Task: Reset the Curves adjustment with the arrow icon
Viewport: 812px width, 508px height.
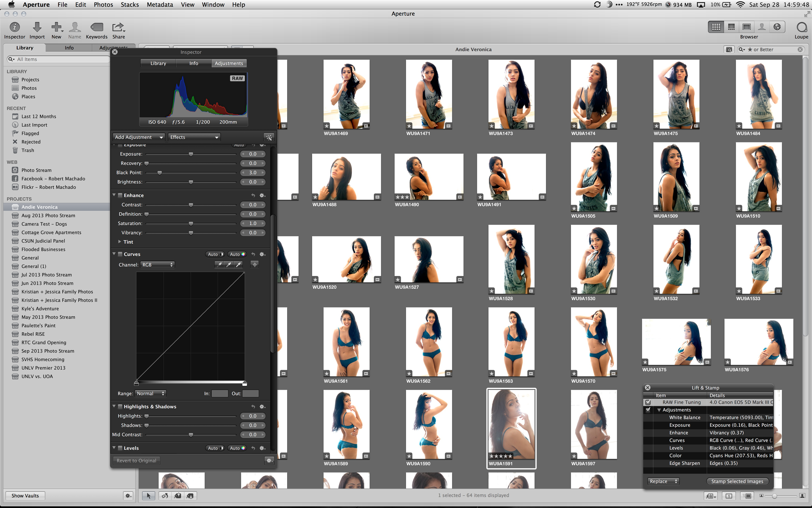Action: click(x=253, y=254)
